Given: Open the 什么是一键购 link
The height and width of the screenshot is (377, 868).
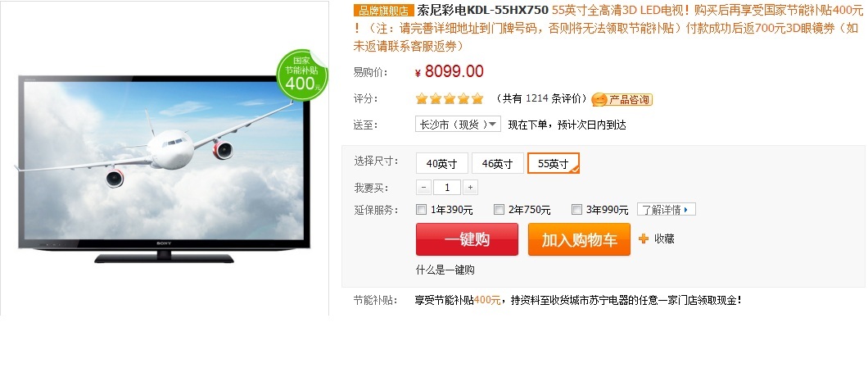Looking at the screenshot, I should [445, 270].
